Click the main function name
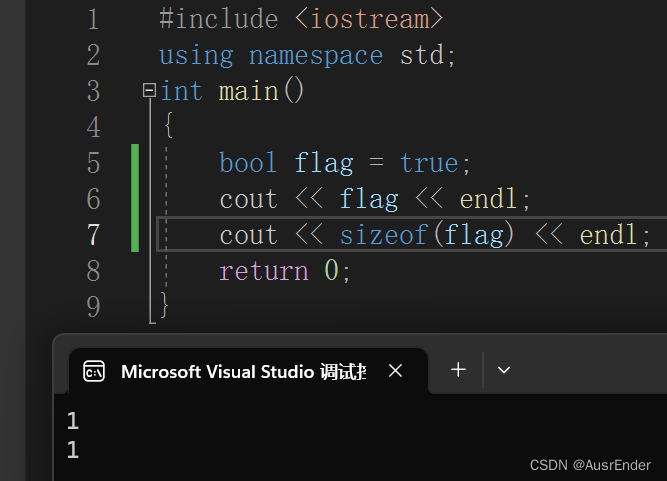The height and width of the screenshot is (481, 667). click(x=248, y=91)
